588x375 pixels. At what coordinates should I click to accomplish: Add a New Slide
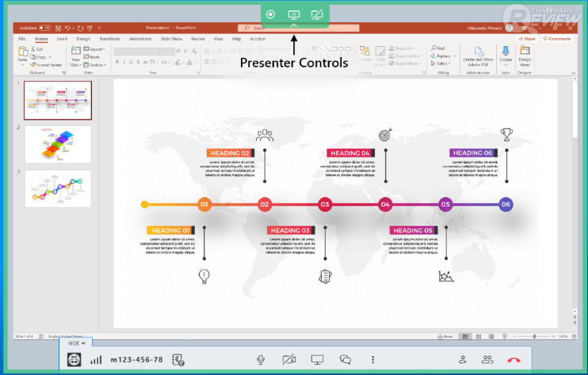point(75,56)
